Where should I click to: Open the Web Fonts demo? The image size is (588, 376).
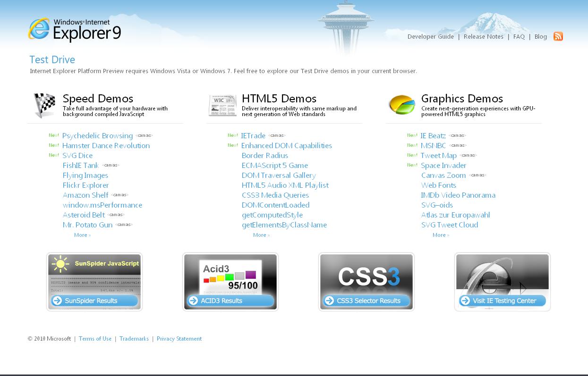[439, 185]
